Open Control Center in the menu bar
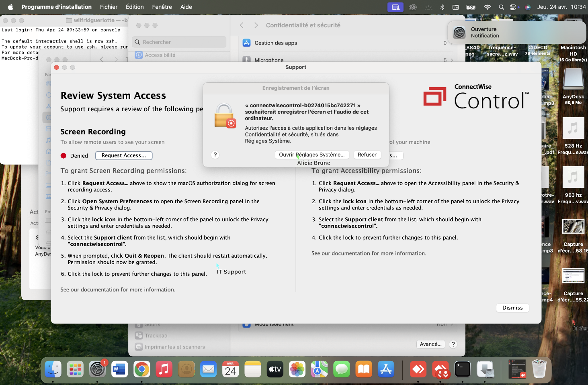This screenshot has width=588, height=385. (513, 7)
